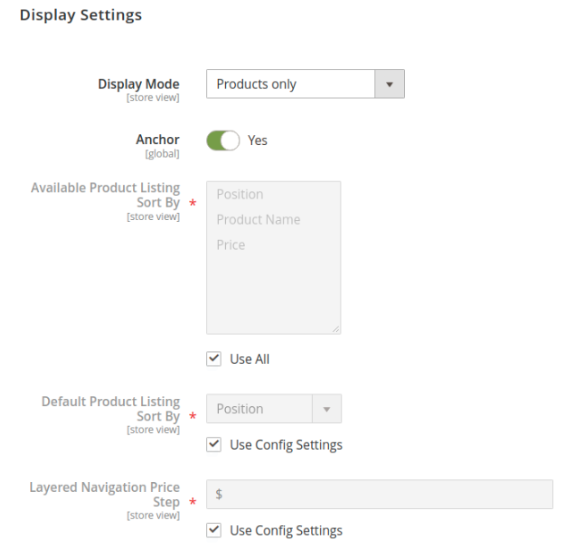The image size is (562, 550).
Task: Uncheck Use Config Settings under Price Step
Action: coord(214,530)
